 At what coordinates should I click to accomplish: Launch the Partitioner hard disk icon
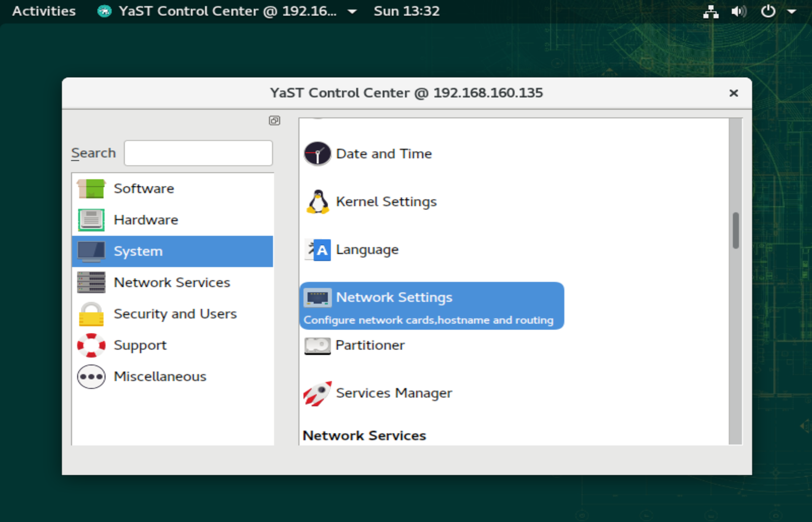click(317, 345)
